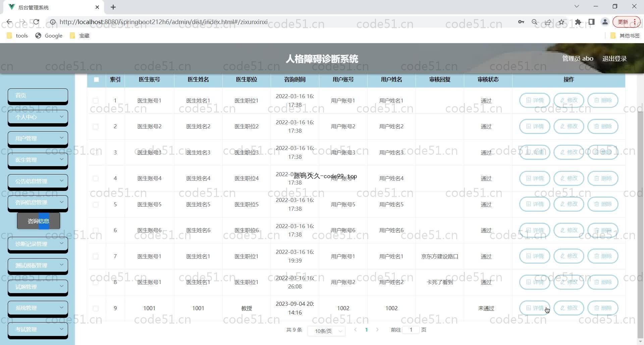The width and height of the screenshot is (644, 345).
Task: Collapse 咨询信息管理 sidebar menu
Action: 38,202
